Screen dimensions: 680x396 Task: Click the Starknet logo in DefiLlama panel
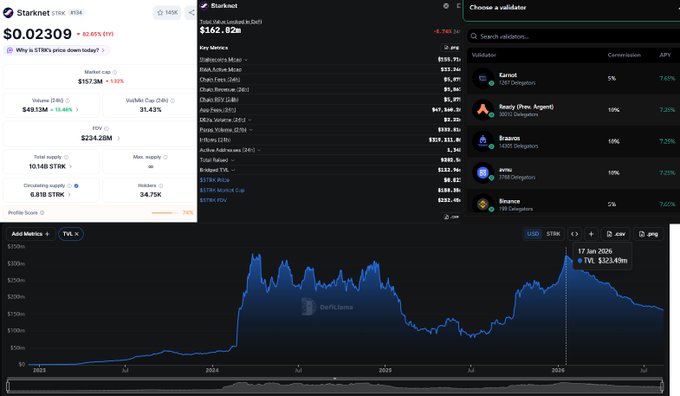coord(204,6)
